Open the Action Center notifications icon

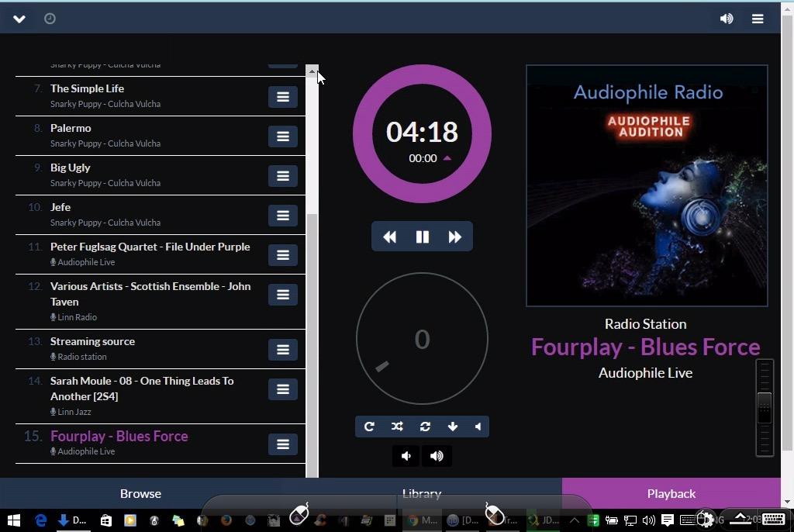point(668,520)
